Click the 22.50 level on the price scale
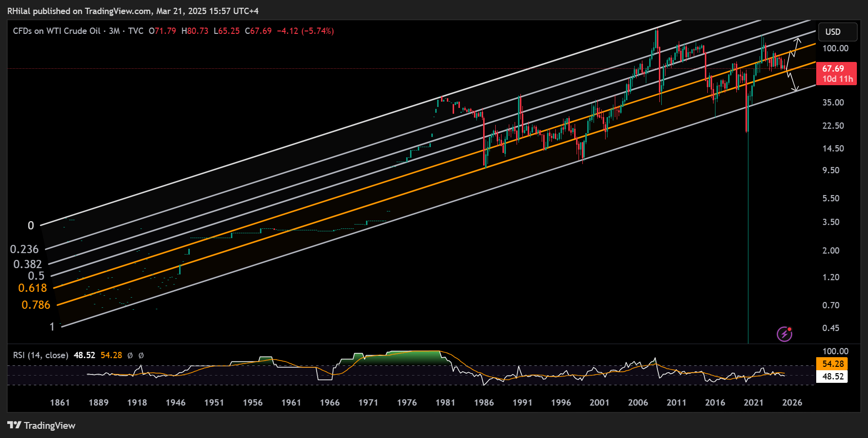This screenshot has width=868, height=438. [x=834, y=125]
